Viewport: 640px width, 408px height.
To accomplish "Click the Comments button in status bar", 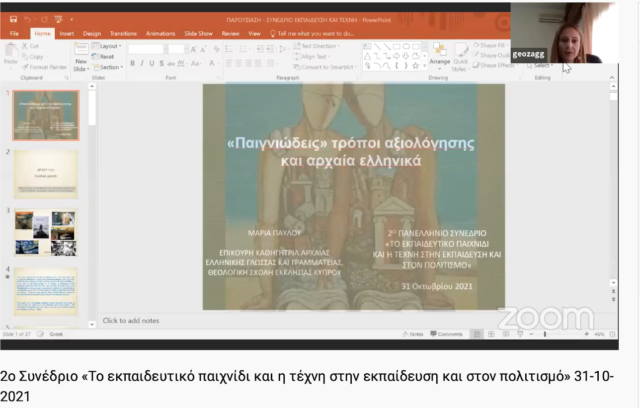I will pos(447,334).
